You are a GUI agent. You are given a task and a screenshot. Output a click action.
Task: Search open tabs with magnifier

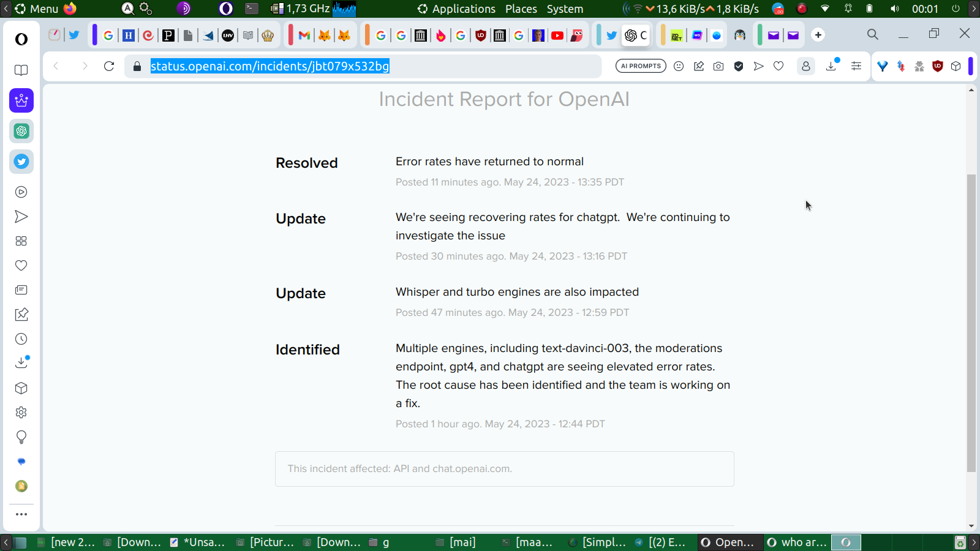[873, 35]
